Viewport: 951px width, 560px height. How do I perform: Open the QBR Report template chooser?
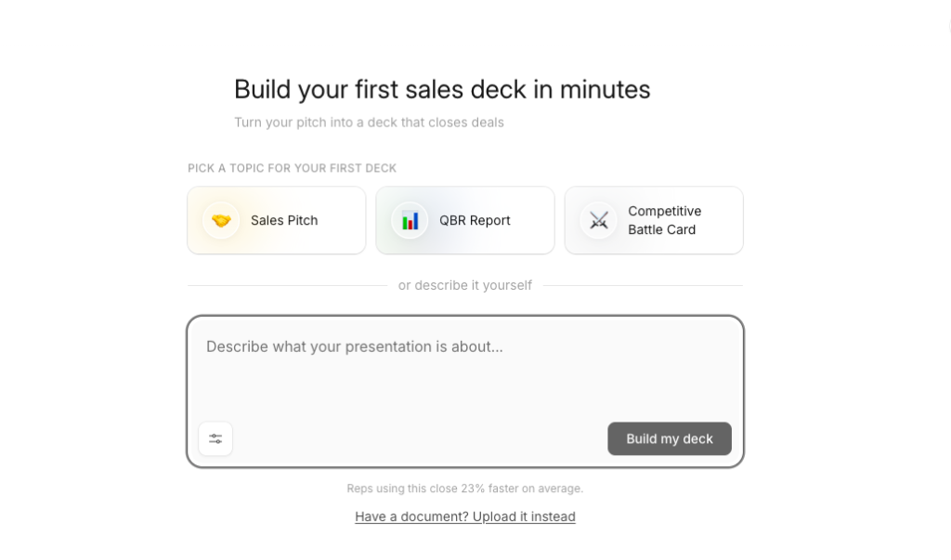point(464,220)
